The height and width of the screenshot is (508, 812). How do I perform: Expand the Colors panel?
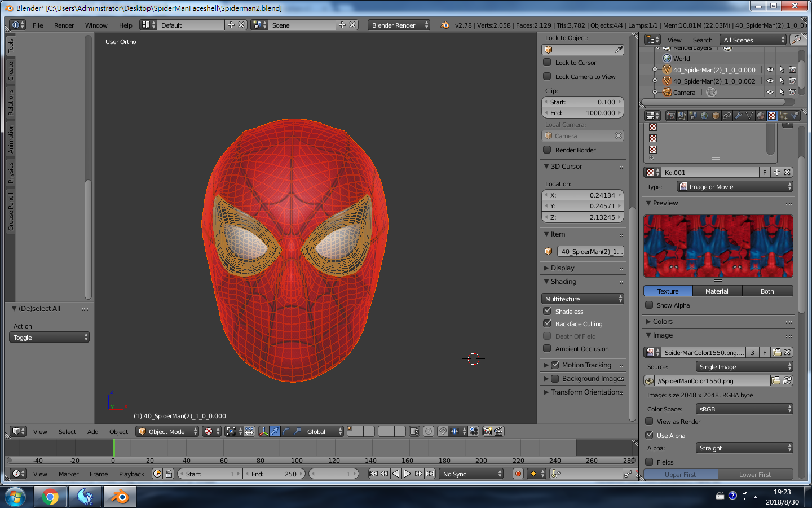[x=663, y=321]
